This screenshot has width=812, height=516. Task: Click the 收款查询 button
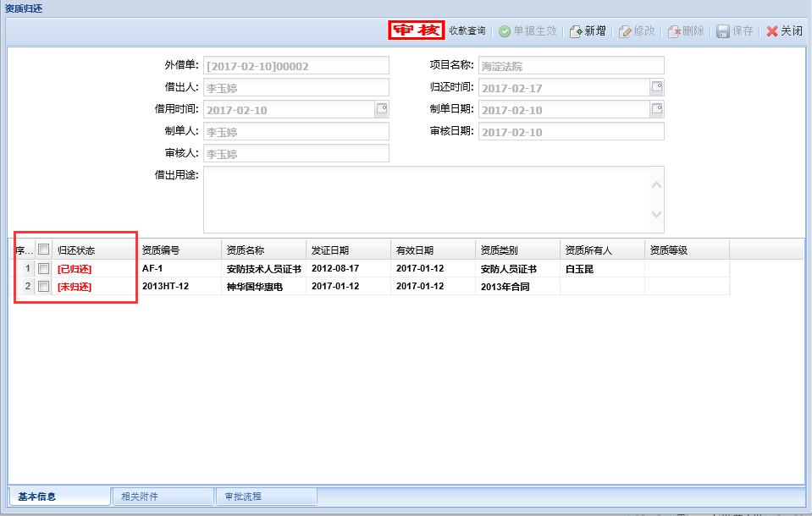click(x=467, y=31)
